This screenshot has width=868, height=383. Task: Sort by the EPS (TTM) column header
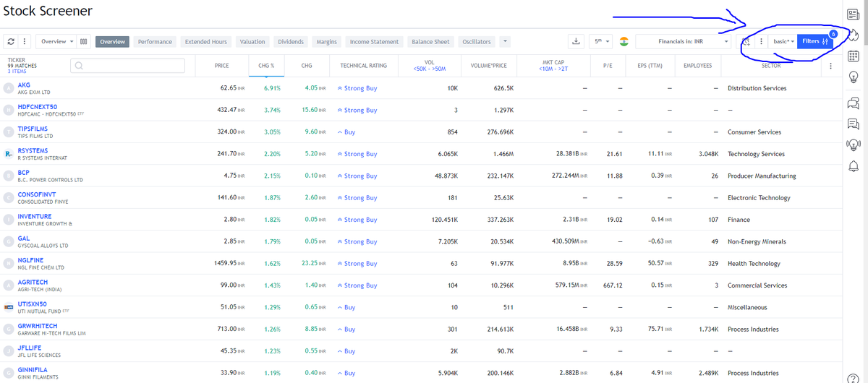[650, 66]
